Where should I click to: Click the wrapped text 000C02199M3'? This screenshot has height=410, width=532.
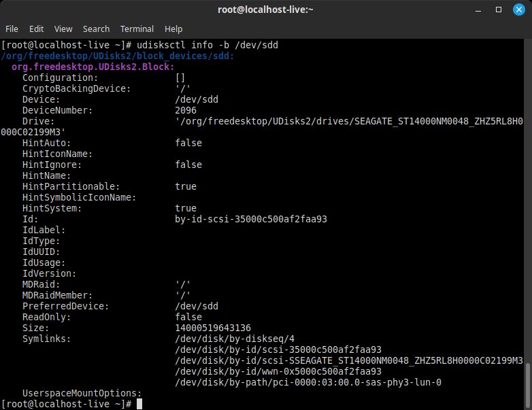(x=33, y=132)
